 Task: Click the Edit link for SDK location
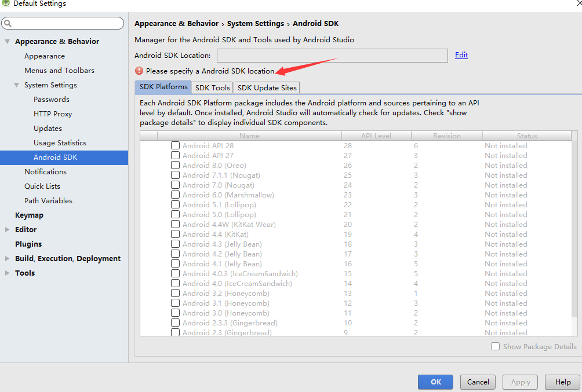[461, 55]
